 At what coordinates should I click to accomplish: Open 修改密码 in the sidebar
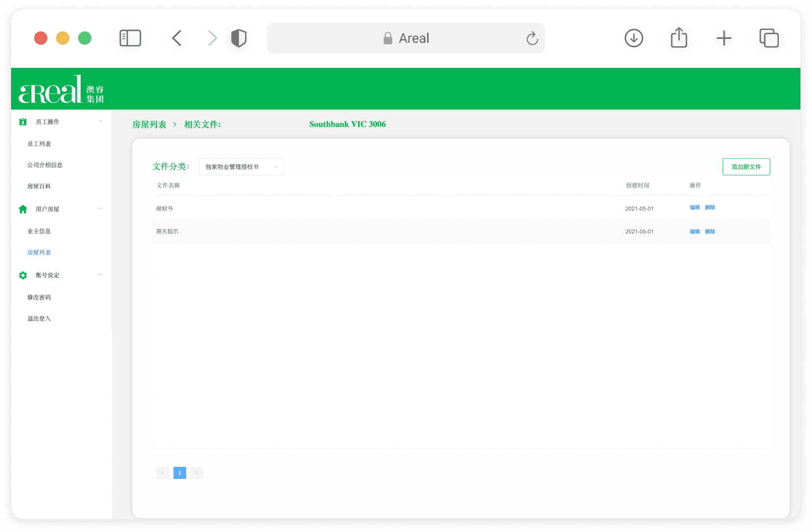tap(39, 298)
